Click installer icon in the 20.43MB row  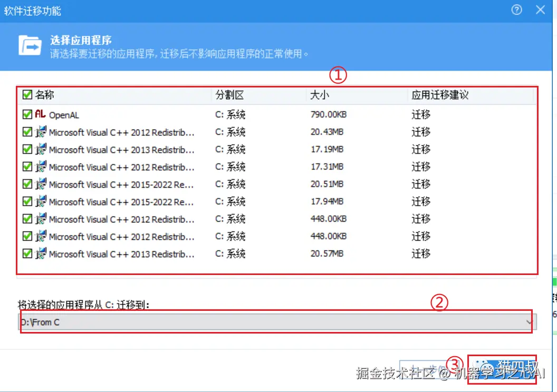pyautogui.click(x=41, y=132)
